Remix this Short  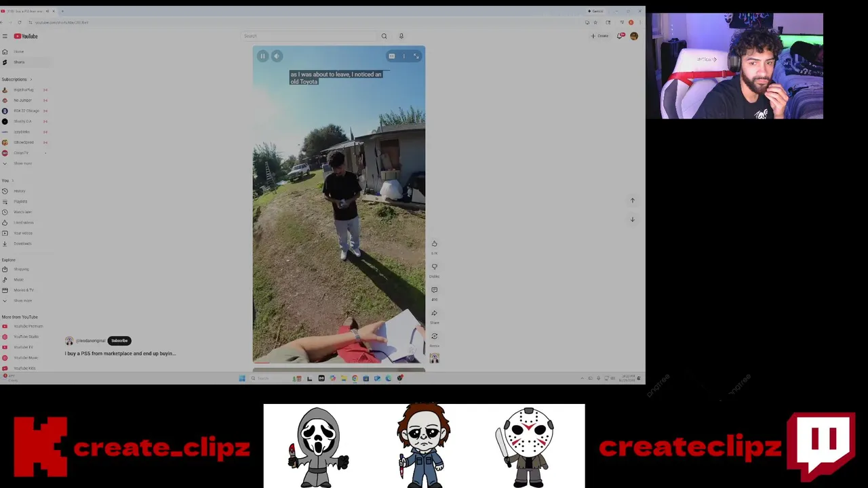(x=435, y=336)
